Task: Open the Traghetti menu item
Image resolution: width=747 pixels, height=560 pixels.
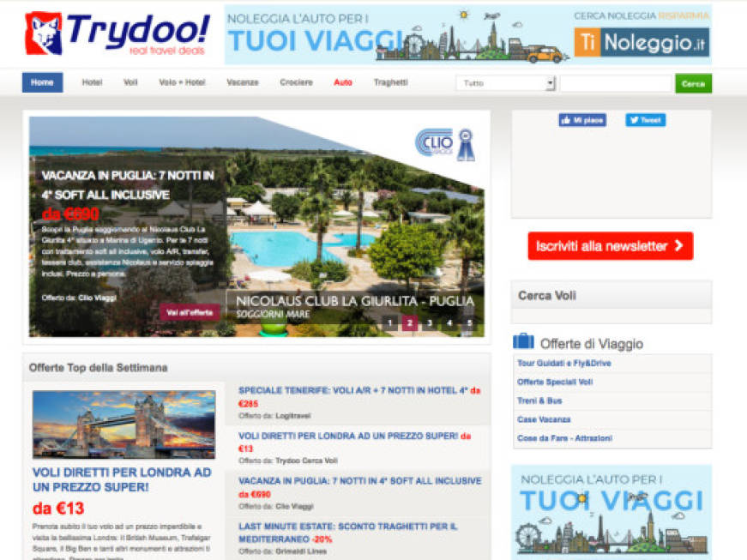Action: click(390, 82)
